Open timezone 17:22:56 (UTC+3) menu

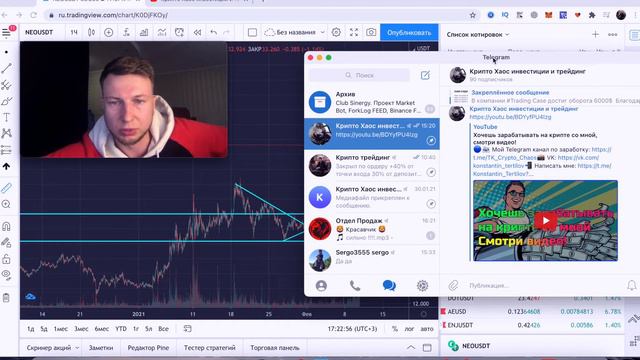click(x=352, y=329)
